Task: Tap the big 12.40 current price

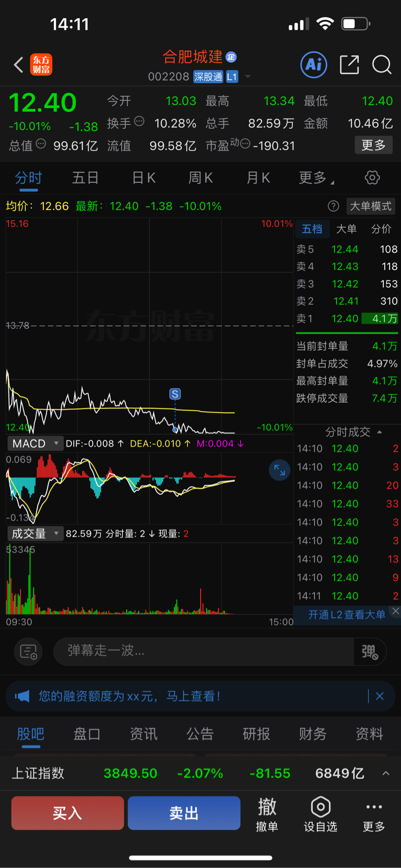Action: (43, 102)
